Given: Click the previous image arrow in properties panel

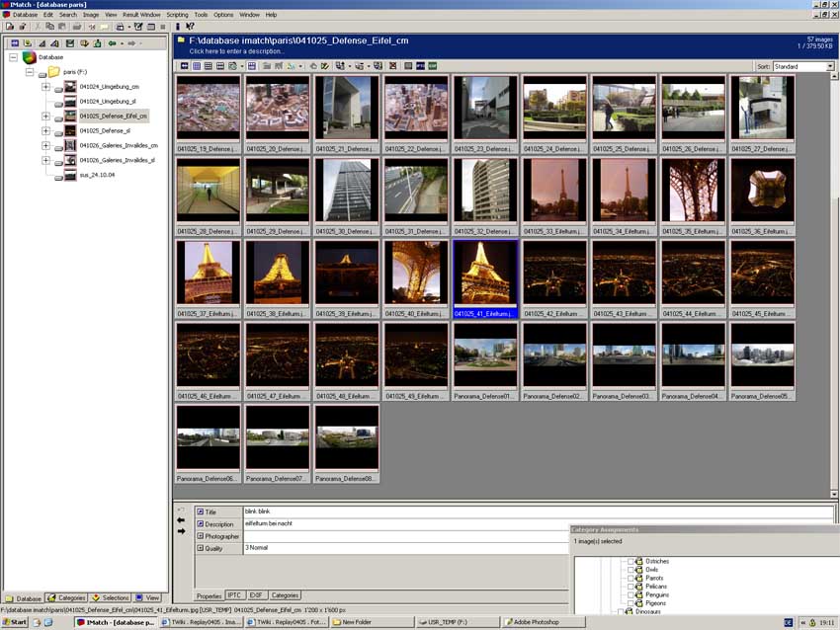Looking at the screenshot, I should point(181,519).
